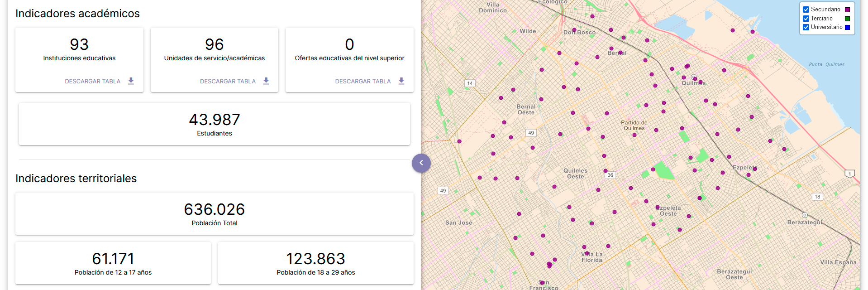Toggle the Terciario layer checkbox
This screenshot has height=290, width=868.
point(806,19)
